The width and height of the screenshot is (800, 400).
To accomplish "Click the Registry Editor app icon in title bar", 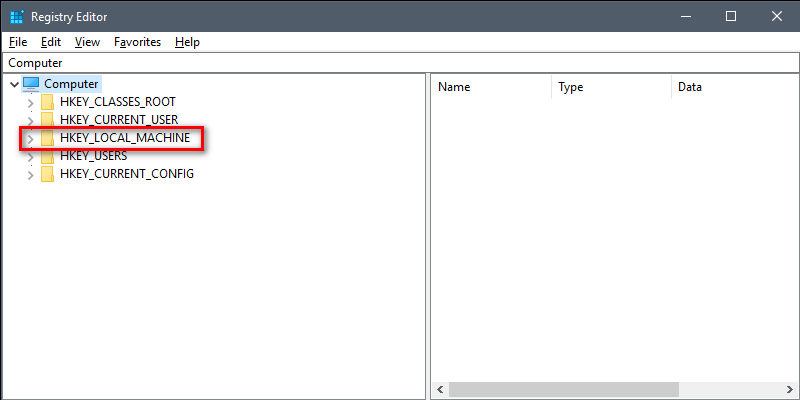I will 17,16.
